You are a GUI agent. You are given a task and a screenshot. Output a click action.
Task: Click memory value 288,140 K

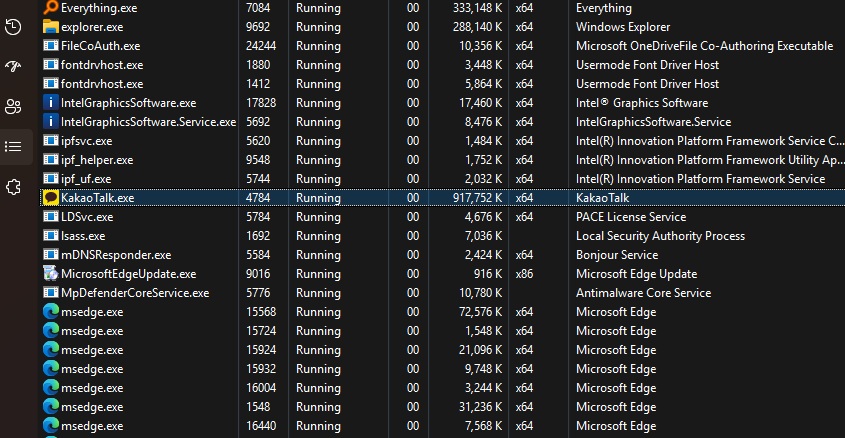point(477,27)
